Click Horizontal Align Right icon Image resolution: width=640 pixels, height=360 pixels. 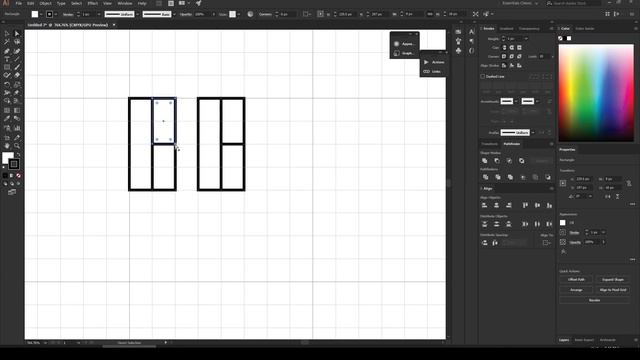click(x=509, y=205)
